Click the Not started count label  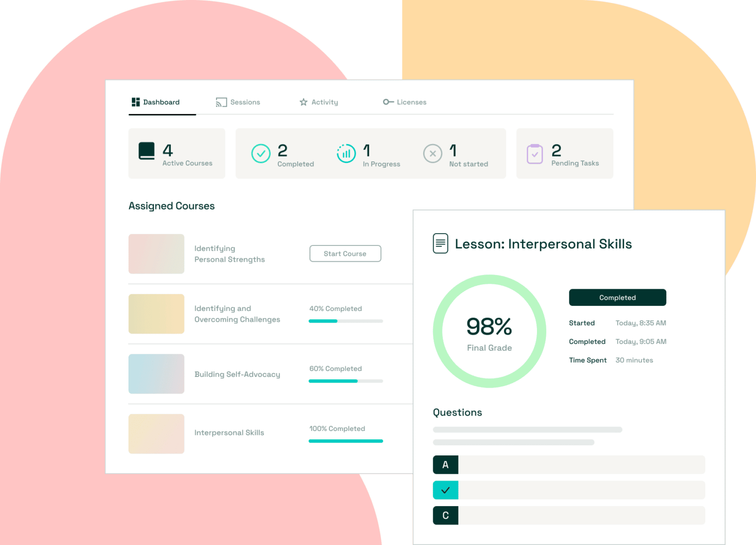(469, 164)
